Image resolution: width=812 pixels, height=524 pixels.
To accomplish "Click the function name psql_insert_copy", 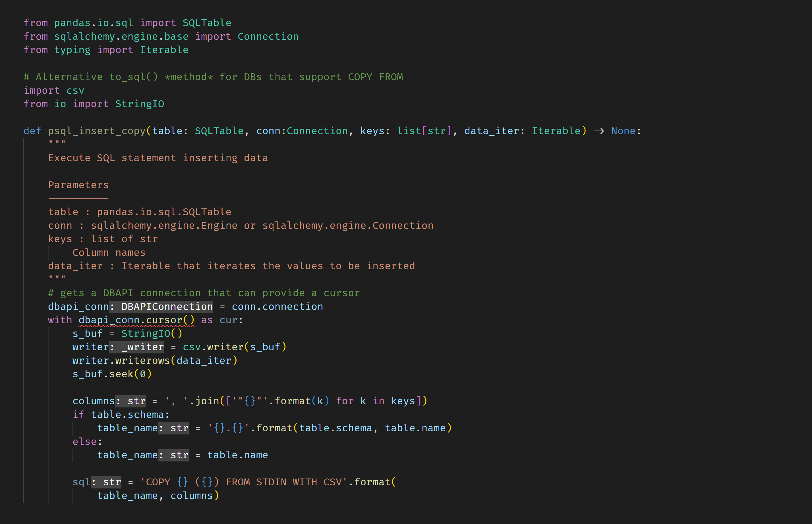I will click(97, 131).
